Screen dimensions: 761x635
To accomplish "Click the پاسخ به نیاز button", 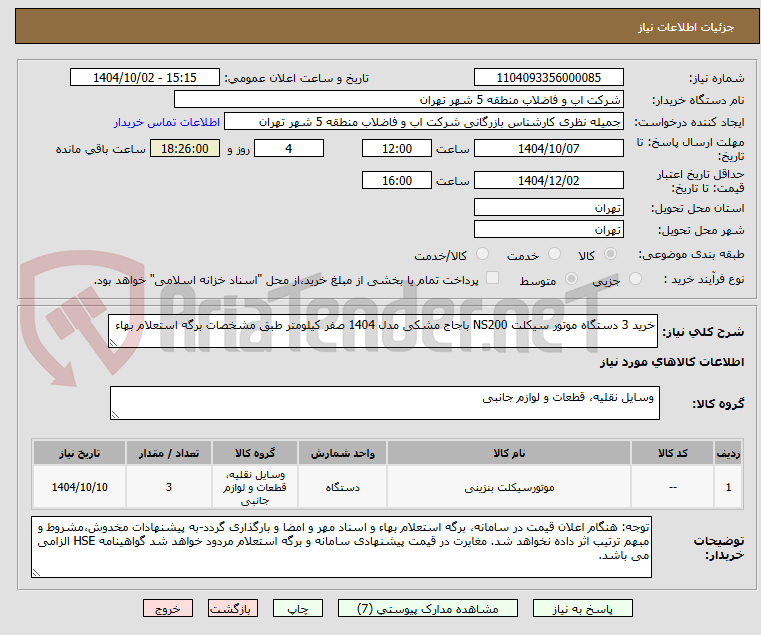I will [583, 609].
